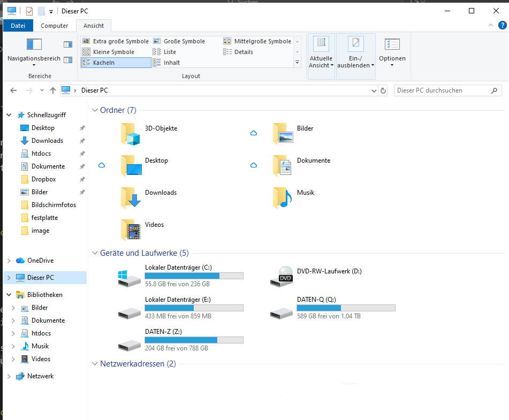Click the Navigationsbereich button
The height and width of the screenshot is (420, 509).
pyautogui.click(x=34, y=51)
